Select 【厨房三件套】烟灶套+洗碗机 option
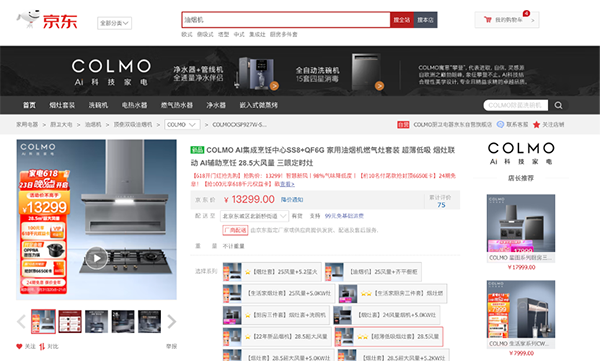The height and width of the screenshot is (361, 600). click(x=276, y=315)
